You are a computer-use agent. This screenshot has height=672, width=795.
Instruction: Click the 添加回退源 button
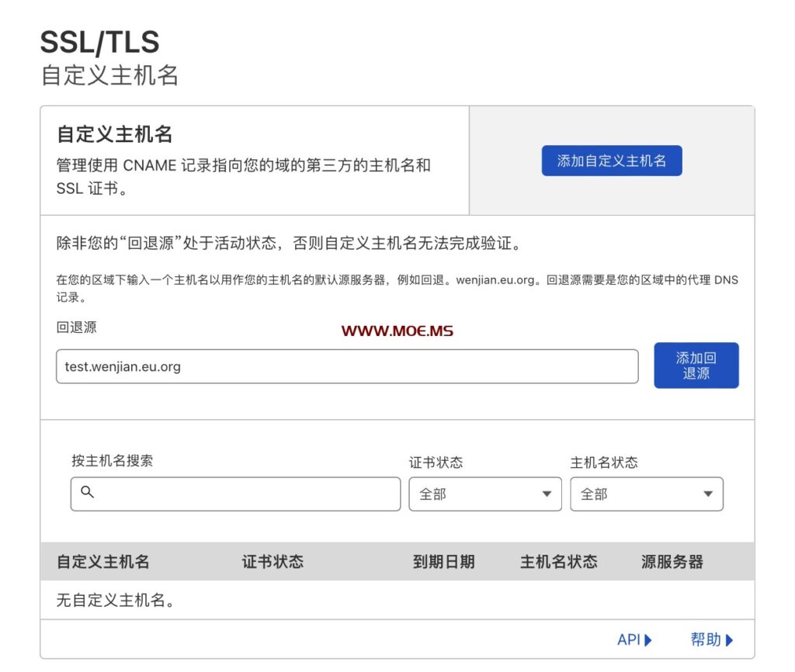(696, 365)
